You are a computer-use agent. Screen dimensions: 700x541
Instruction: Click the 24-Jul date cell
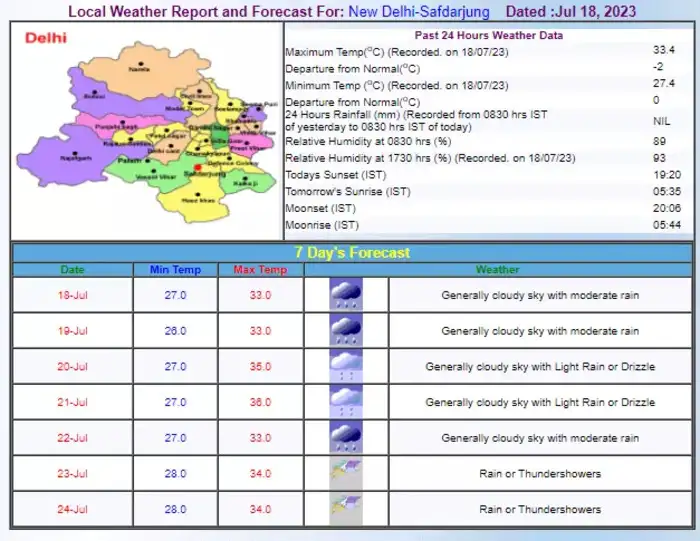coord(73,509)
